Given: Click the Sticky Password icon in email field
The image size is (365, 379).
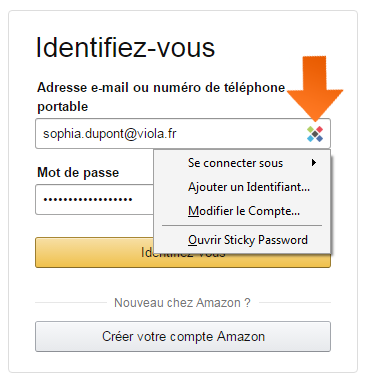Looking at the screenshot, I should pyautogui.click(x=315, y=134).
